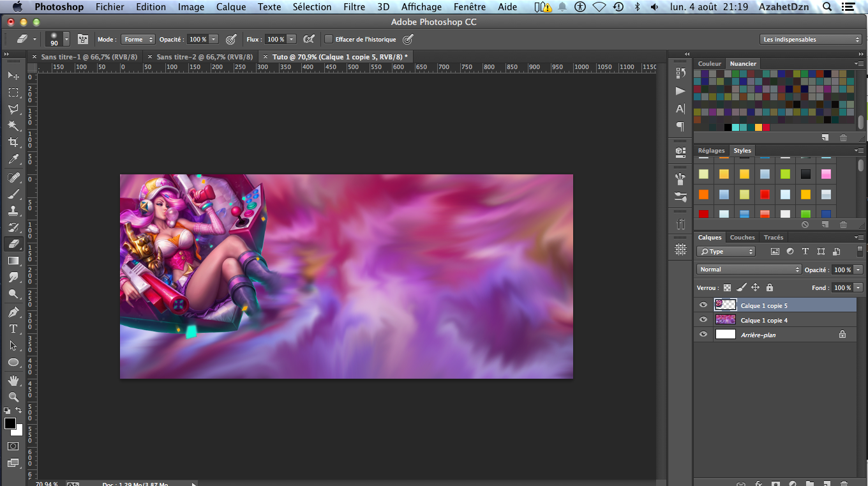Select the Clone Stamp tool
868x486 pixels.
point(13,210)
